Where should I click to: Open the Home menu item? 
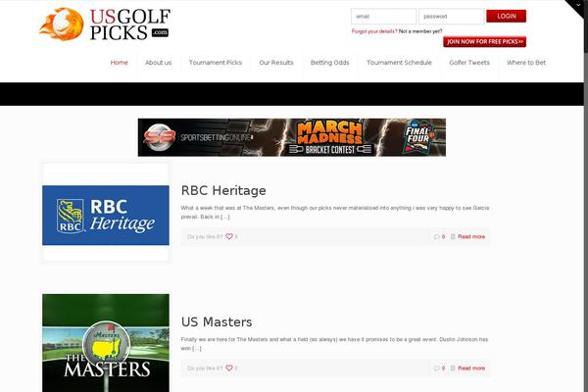click(120, 63)
